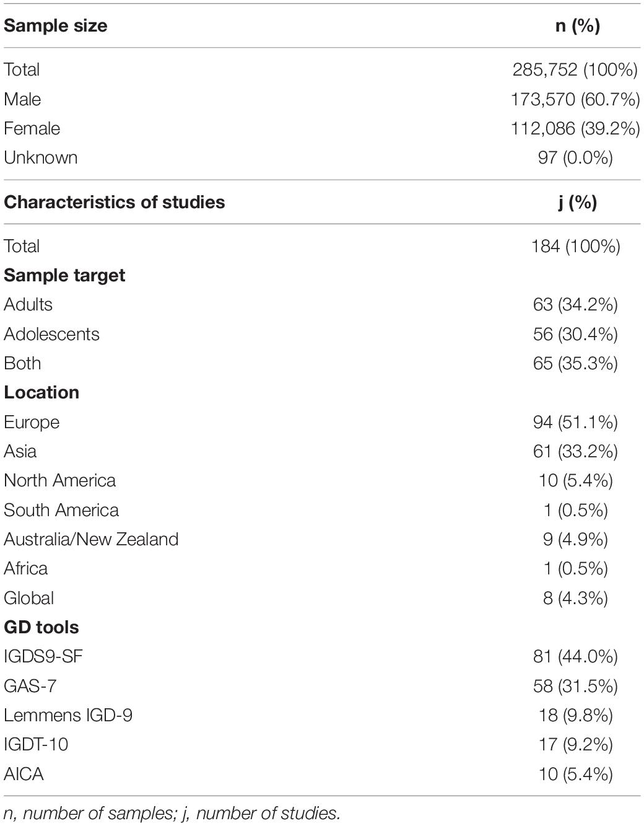Select the Adults row label
The image size is (644, 826).
click(28, 305)
